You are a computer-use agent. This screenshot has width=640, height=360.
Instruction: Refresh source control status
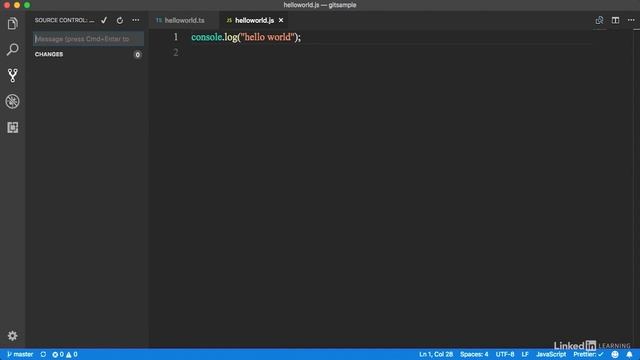[x=120, y=20]
